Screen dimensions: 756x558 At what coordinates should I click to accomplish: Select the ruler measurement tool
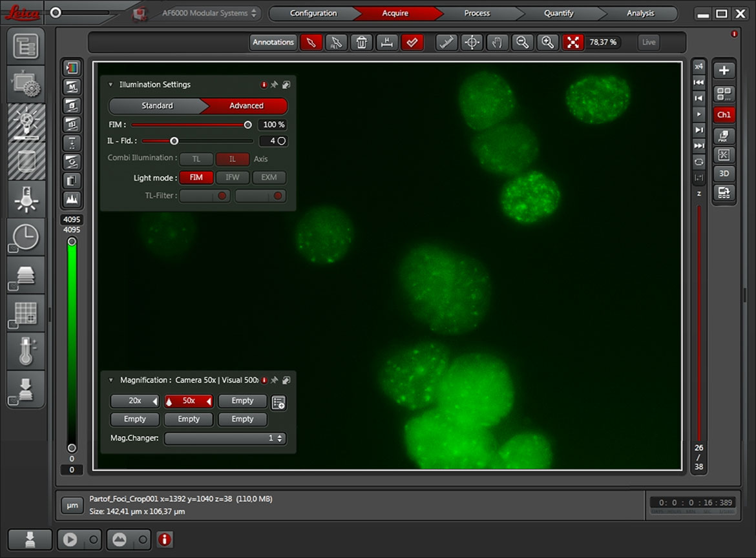(446, 43)
